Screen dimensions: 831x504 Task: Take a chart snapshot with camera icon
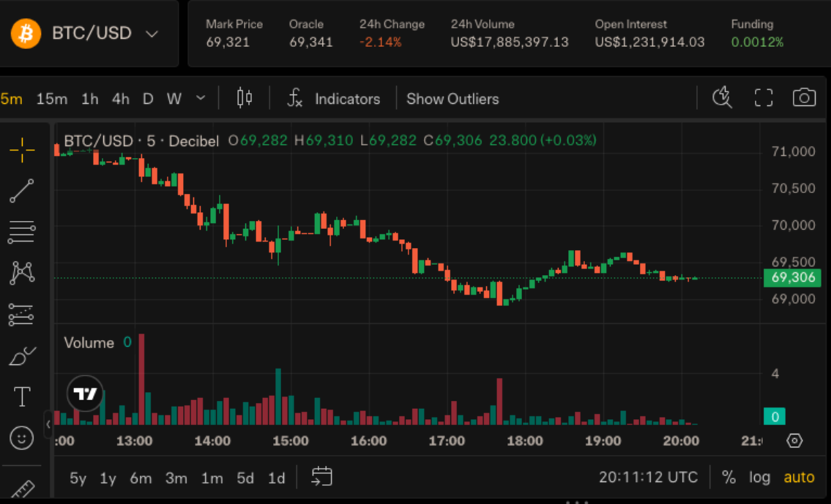click(x=803, y=98)
